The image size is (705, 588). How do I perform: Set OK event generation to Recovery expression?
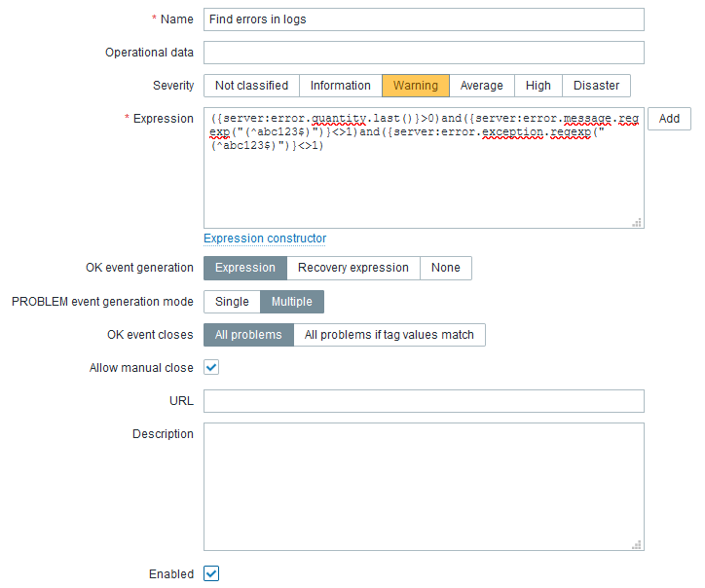(353, 268)
